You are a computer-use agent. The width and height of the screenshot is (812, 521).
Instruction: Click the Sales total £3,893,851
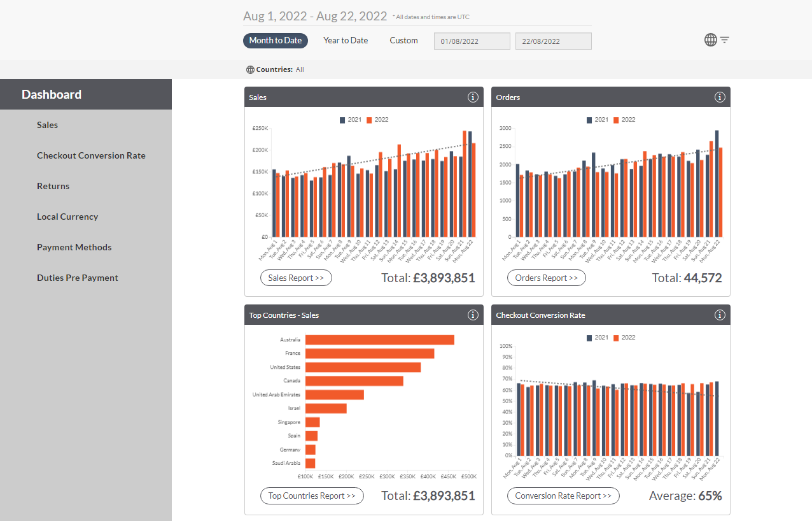pos(444,278)
